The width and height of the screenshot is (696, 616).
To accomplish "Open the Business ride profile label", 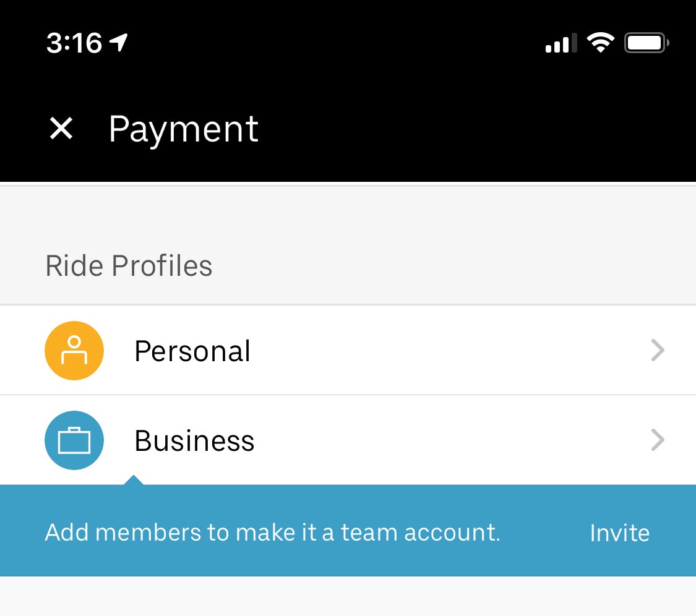I will click(194, 441).
